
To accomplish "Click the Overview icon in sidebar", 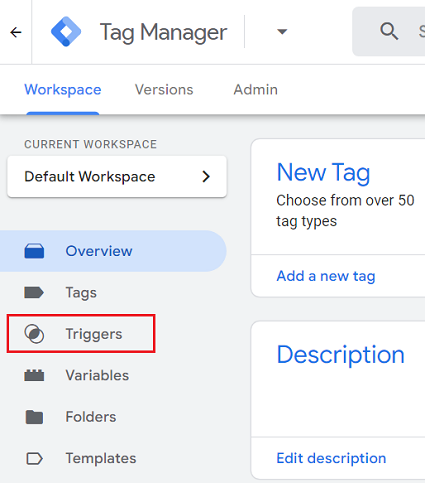I will (34, 251).
